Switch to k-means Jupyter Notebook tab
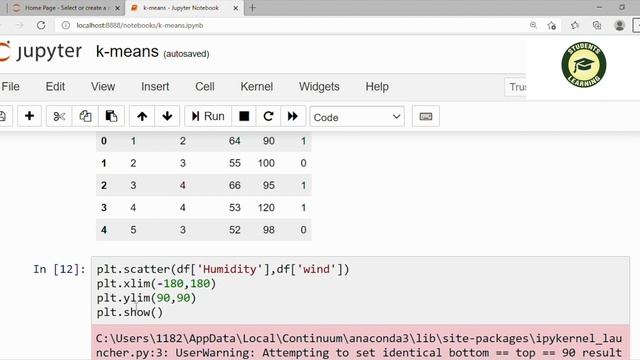Screen dimensions: 640x360 tap(180, 8)
